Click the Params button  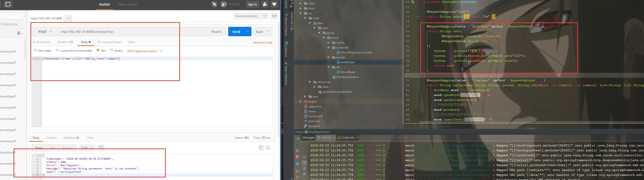pyautogui.click(x=216, y=32)
